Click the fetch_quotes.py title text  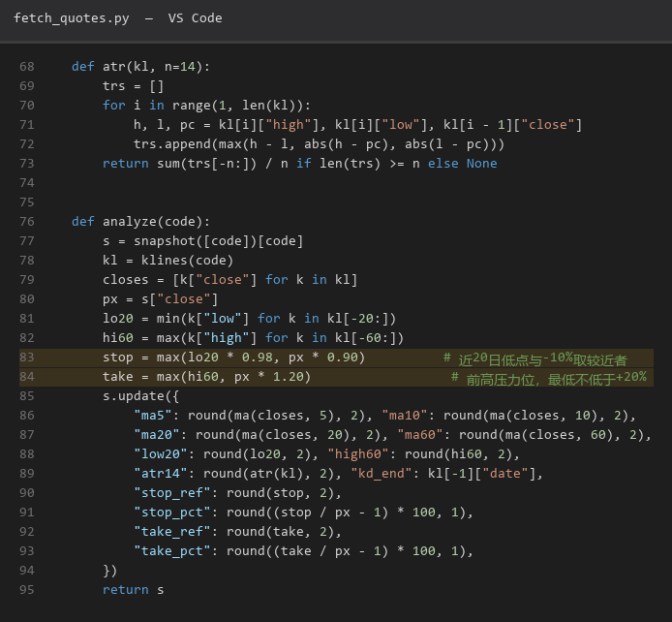point(71,18)
